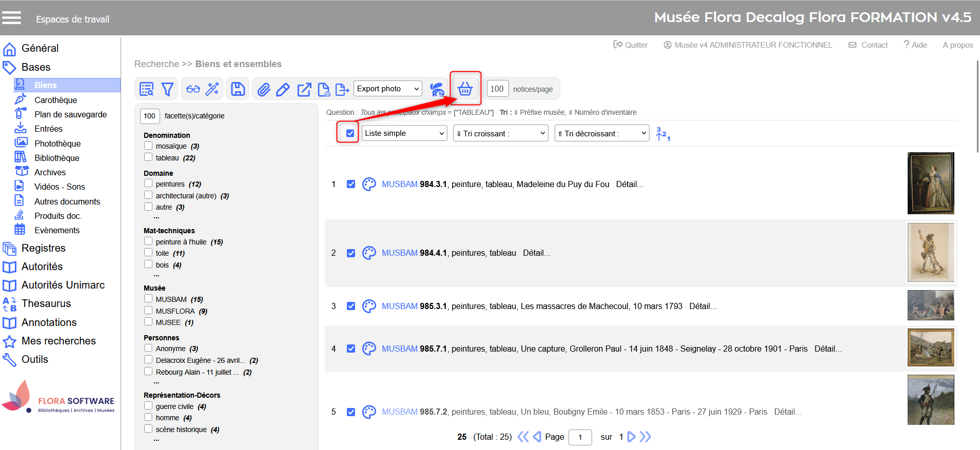The height and width of the screenshot is (450, 980).
Task: Click the glasses view icon
Action: (x=193, y=89)
